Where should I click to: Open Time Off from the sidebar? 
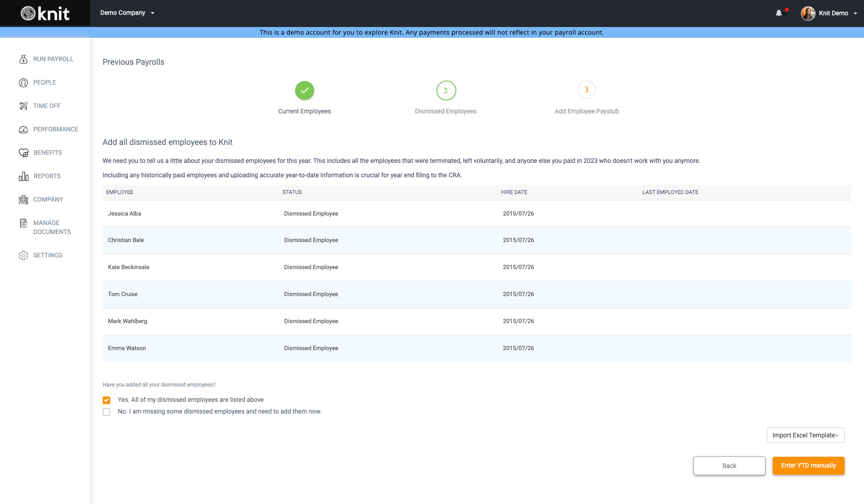tap(23, 106)
